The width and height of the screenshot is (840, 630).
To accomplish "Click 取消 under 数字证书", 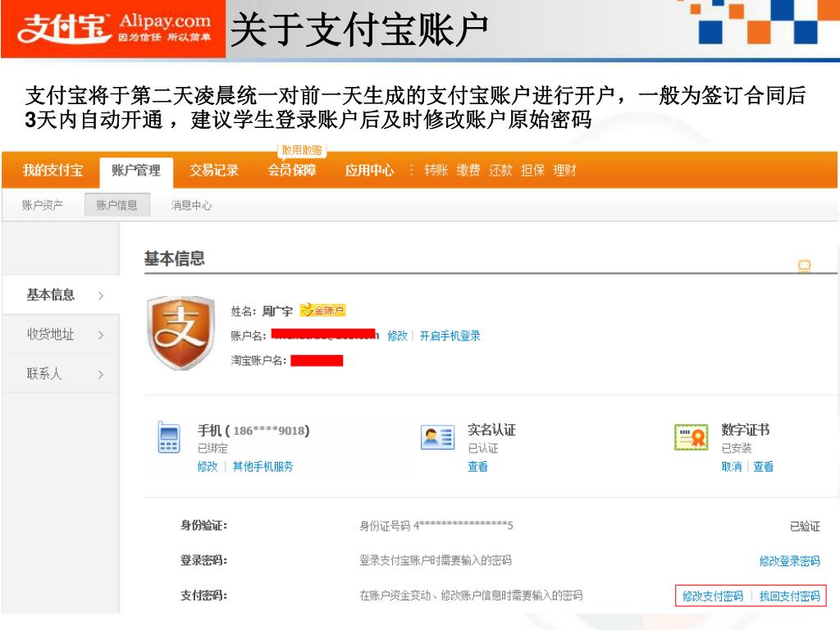I will click(x=731, y=466).
